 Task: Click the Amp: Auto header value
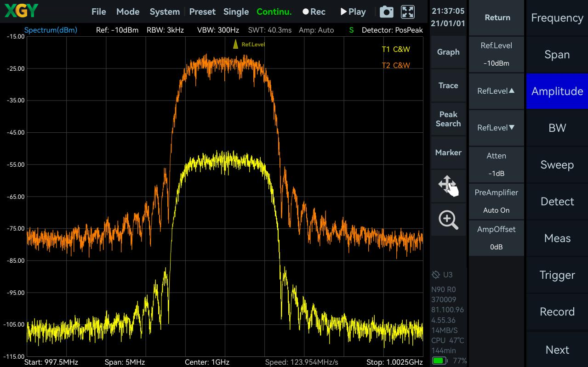click(316, 30)
